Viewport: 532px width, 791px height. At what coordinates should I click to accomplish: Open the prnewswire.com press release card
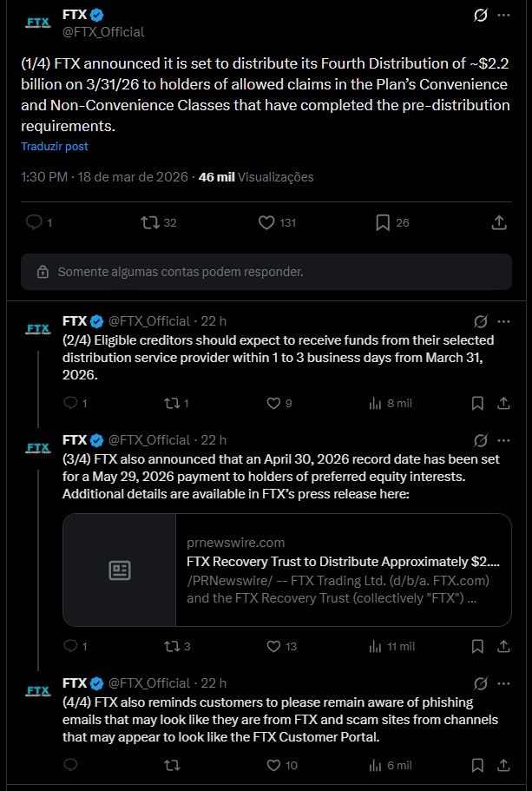click(x=286, y=570)
